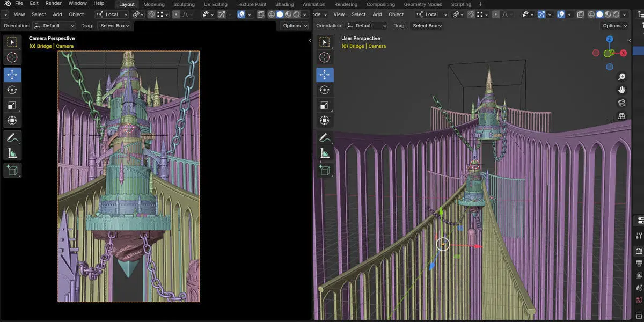Screen dimensions: 644x322
Task: Activate the Transform tool in right viewport
Action: pyautogui.click(x=325, y=120)
